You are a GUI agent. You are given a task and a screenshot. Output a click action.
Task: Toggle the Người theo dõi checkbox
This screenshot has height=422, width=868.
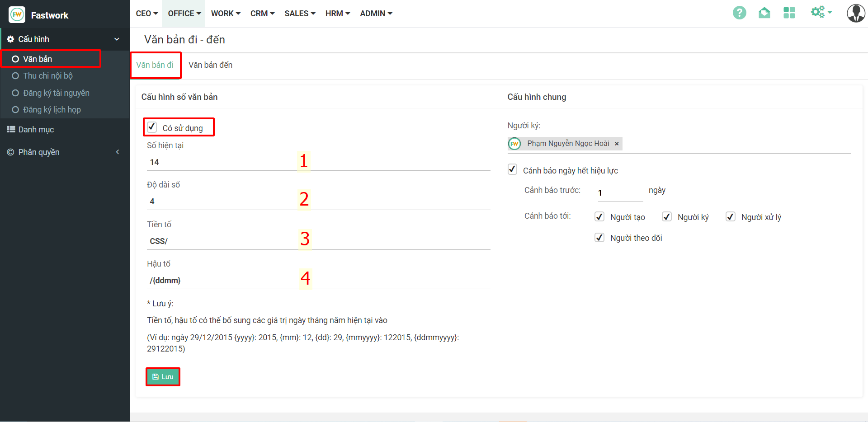599,238
